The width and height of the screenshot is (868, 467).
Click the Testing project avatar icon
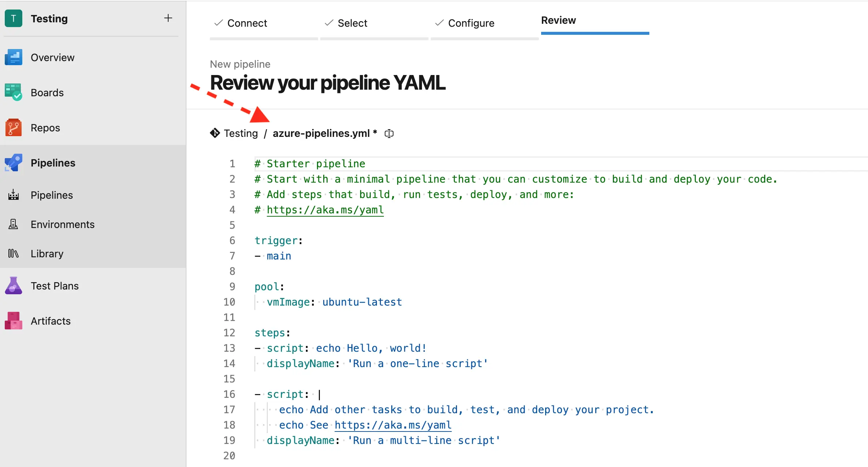click(14, 19)
